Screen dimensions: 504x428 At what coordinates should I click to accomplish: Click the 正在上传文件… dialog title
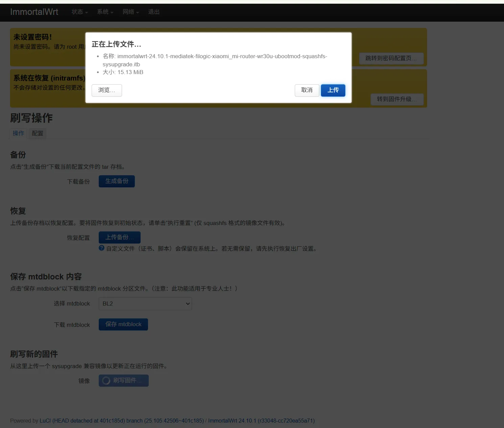[116, 44]
